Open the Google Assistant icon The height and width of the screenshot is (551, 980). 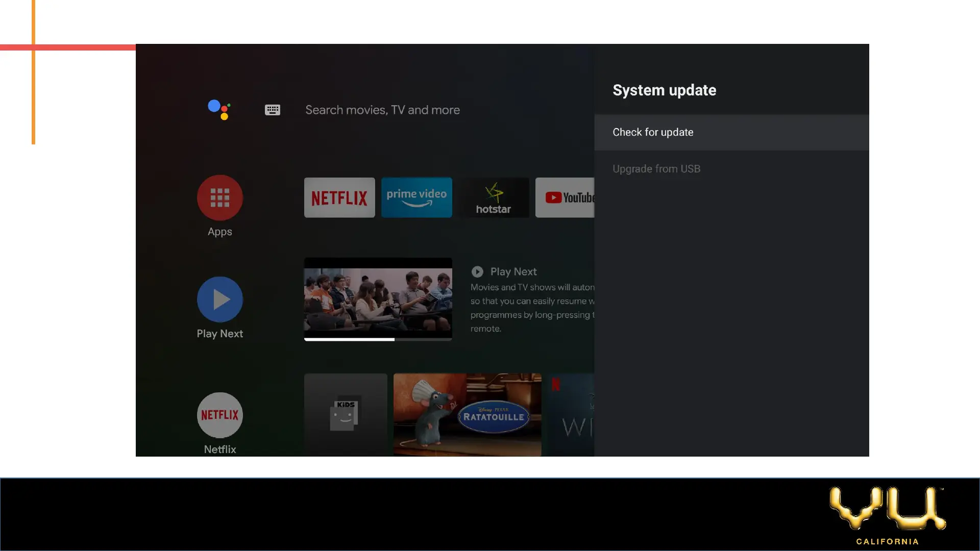click(219, 109)
